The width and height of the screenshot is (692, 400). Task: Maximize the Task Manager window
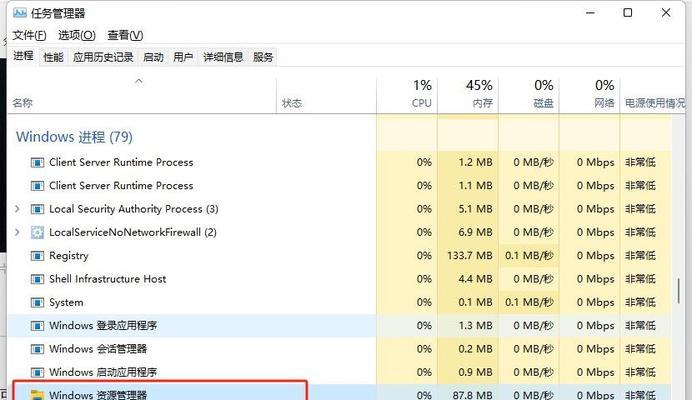(x=628, y=13)
